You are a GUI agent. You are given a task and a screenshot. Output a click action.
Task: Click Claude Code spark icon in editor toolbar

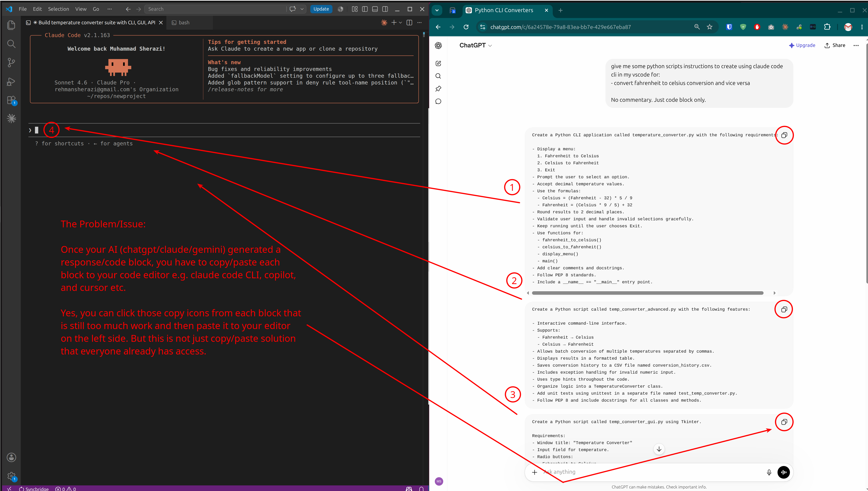384,23
